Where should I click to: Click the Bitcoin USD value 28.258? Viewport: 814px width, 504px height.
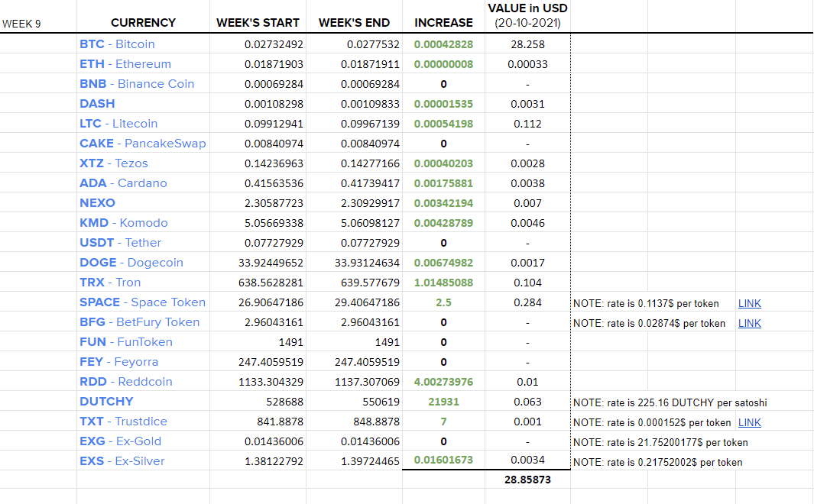point(527,44)
